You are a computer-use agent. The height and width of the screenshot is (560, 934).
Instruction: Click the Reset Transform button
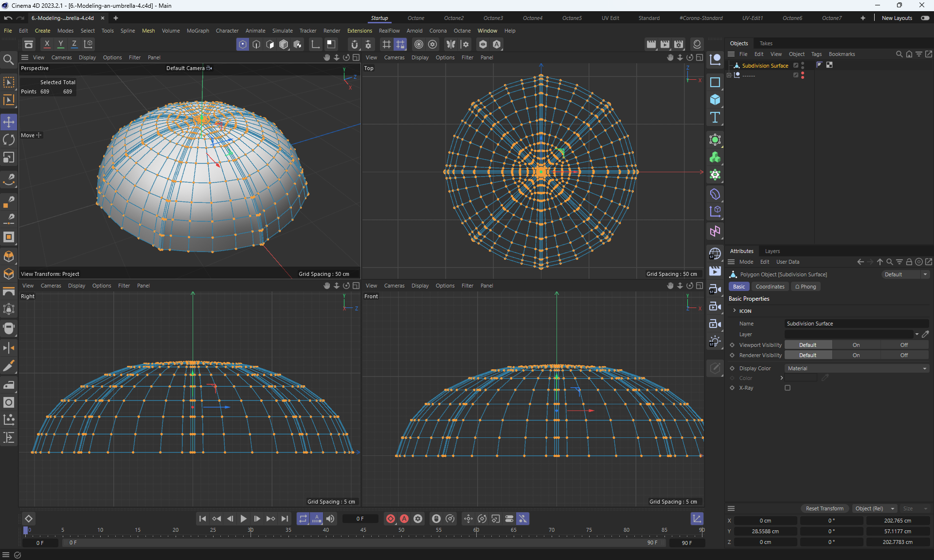click(x=824, y=508)
